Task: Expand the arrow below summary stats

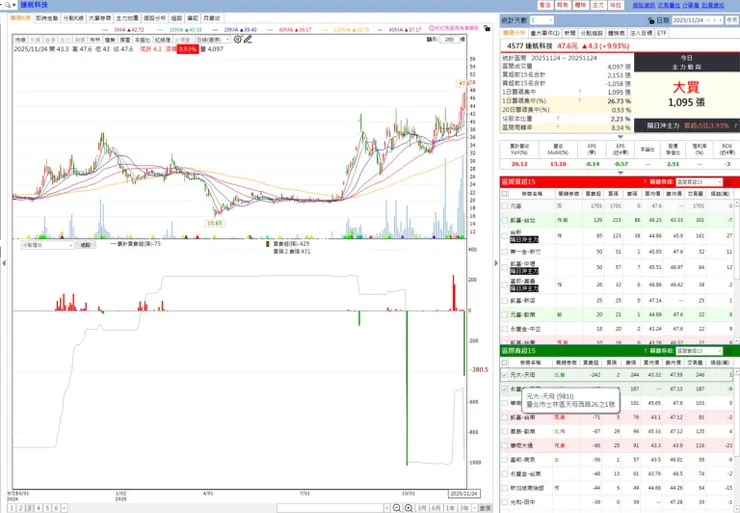Action: coord(620,136)
